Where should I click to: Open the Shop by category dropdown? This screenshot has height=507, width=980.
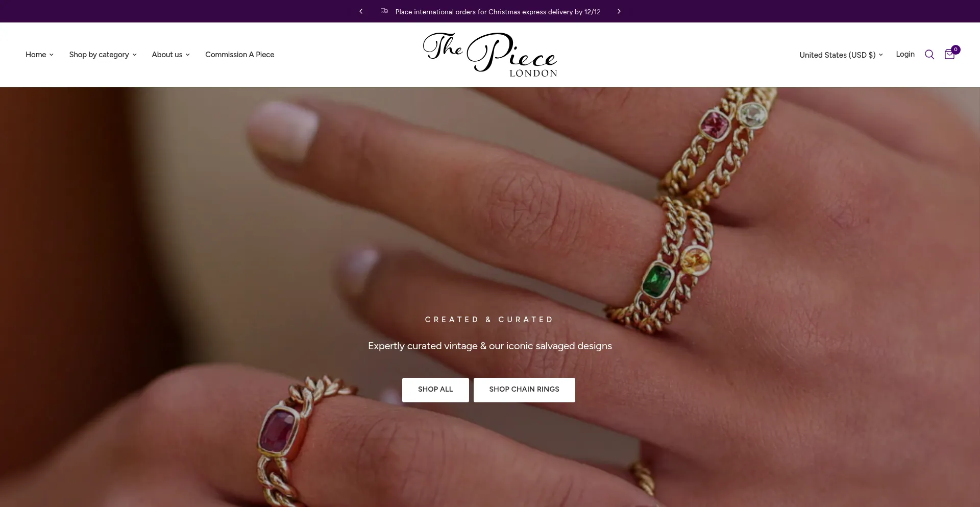click(103, 55)
